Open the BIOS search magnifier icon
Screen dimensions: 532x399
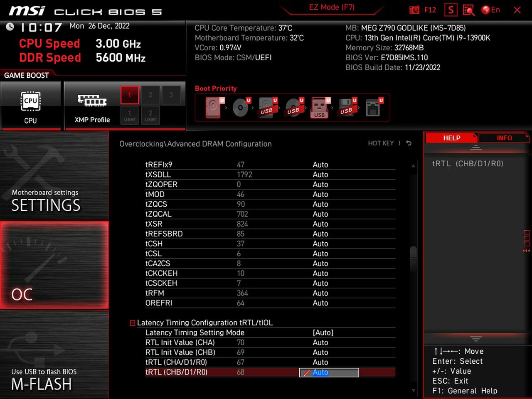click(468, 10)
